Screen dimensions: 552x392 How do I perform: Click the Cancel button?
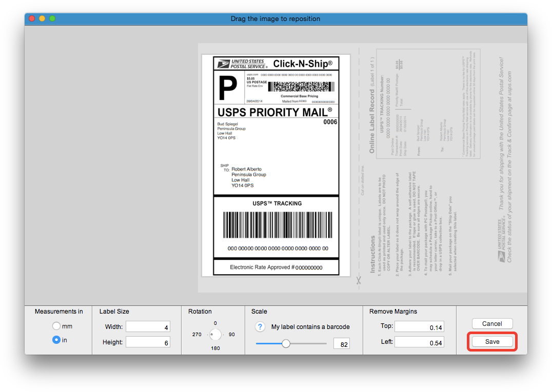click(492, 323)
